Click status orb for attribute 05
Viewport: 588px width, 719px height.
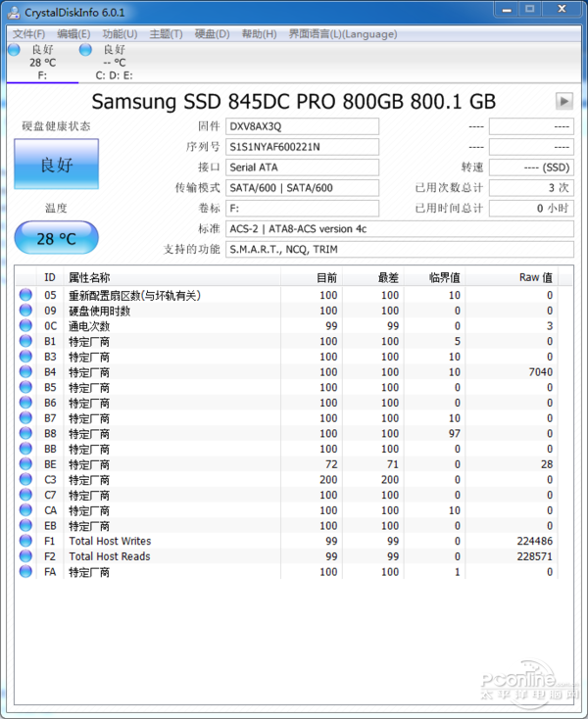(25, 295)
